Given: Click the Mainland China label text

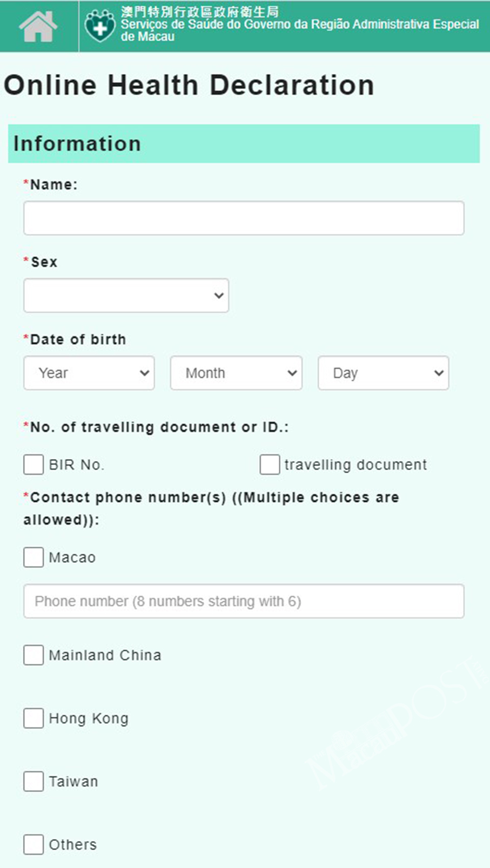Looking at the screenshot, I should click(105, 655).
